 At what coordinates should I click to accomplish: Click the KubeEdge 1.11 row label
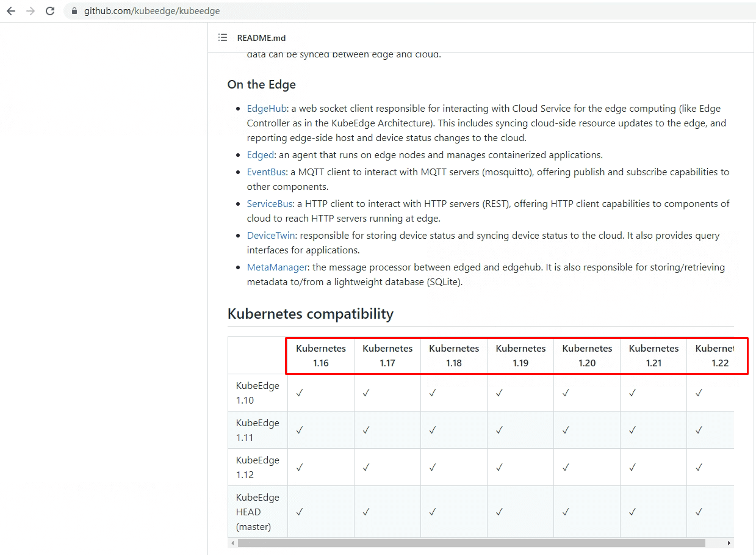pos(257,430)
